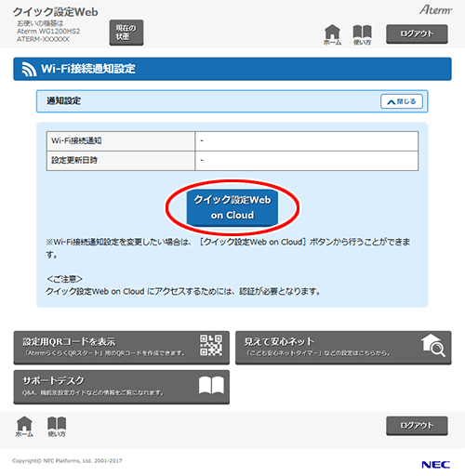465x476 pixels.
Task: Click the top ログアウト button
Action: coord(417,33)
